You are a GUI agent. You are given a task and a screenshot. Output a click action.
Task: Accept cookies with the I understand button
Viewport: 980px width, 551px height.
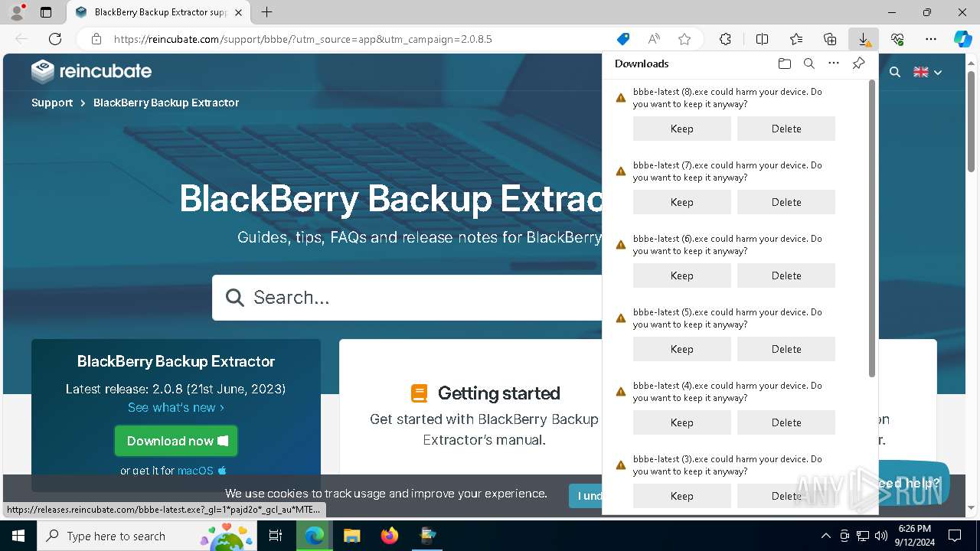click(x=586, y=496)
